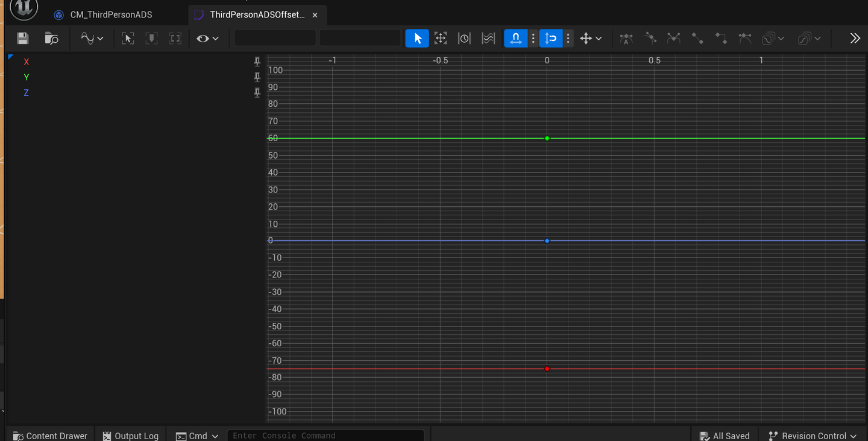The height and width of the screenshot is (441, 868).
Task: Open the Revision Control menu
Action: [813, 436]
